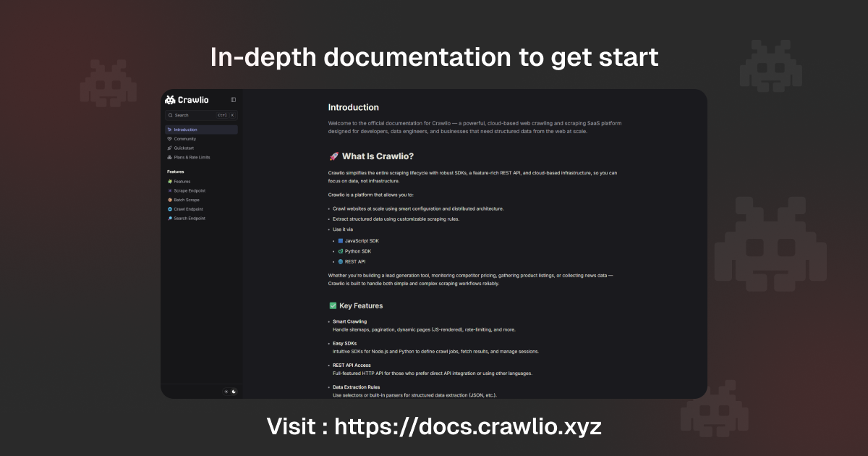Click the Search box in the sidebar
The image size is (868, 456).
201,115
